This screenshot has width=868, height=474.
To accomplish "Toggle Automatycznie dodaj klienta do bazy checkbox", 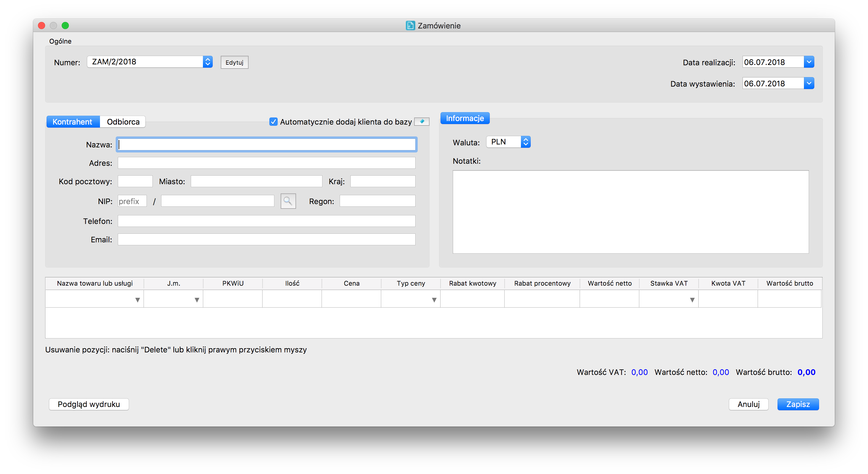I will (x=273, y=122).
